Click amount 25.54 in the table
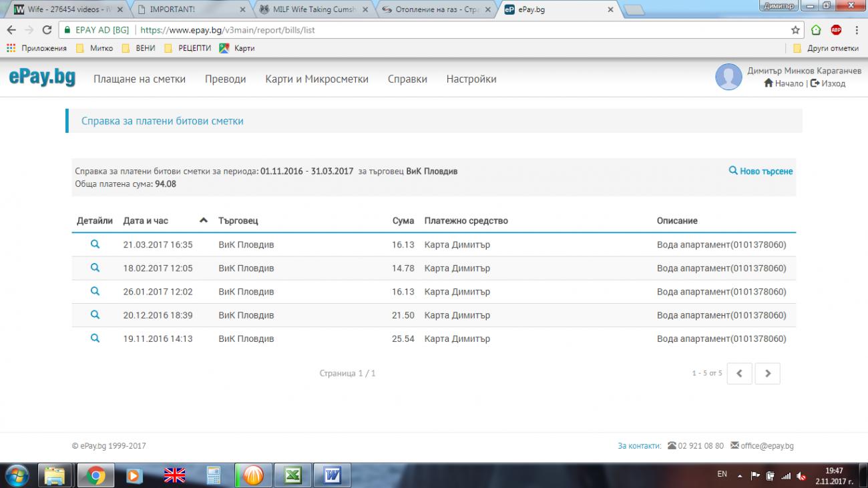 point(403,338)
